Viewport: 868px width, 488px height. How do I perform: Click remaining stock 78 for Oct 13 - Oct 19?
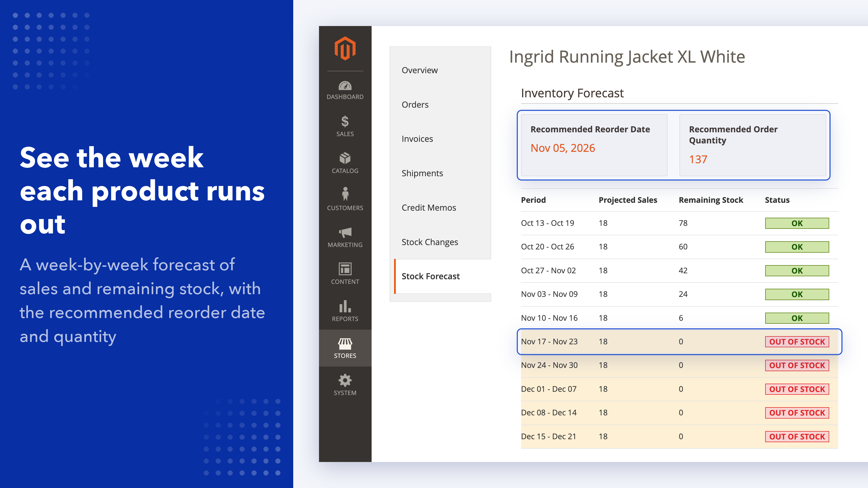[683, 223]
